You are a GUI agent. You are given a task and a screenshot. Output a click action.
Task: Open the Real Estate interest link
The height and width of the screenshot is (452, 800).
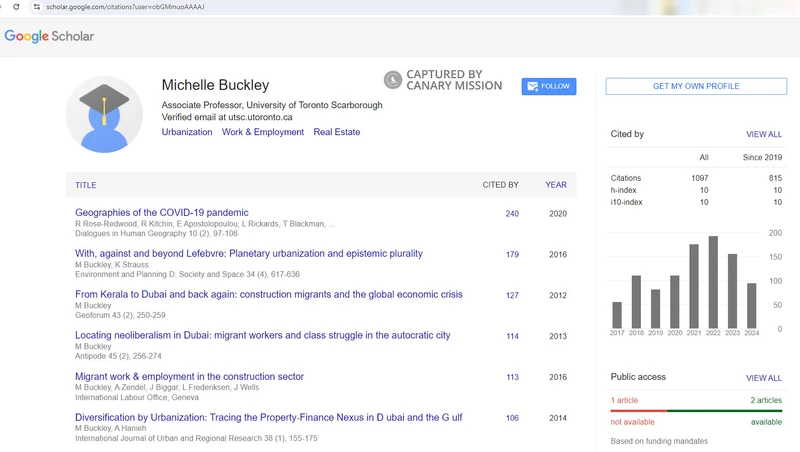pos(337,132)
